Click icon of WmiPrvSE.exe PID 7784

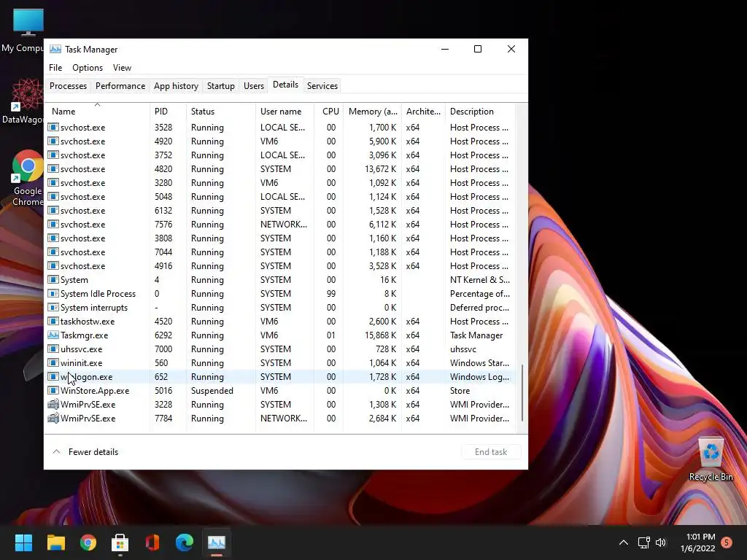click(x=53, y=418)
